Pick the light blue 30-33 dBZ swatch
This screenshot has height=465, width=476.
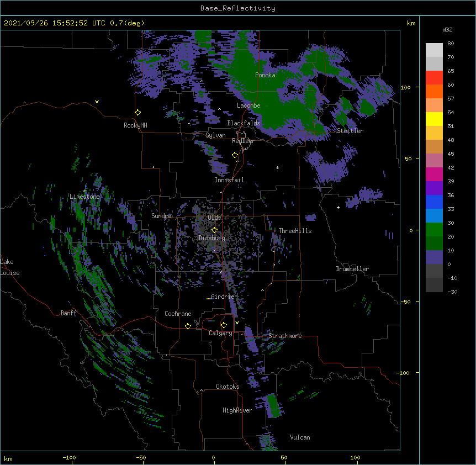pos(434,216)
